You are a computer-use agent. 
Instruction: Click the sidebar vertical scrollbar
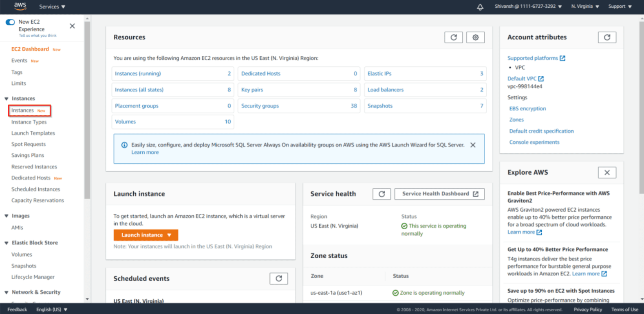click(x=87, y=110)
